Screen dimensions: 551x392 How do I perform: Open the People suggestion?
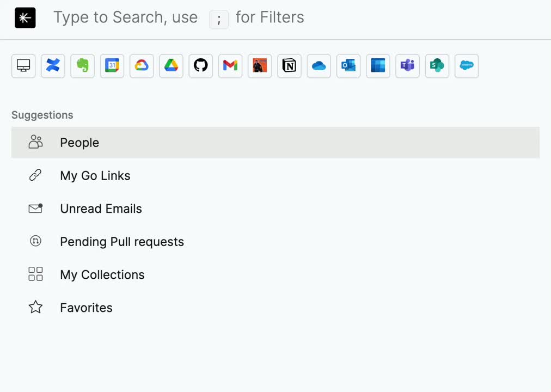(x=79, y=143)
